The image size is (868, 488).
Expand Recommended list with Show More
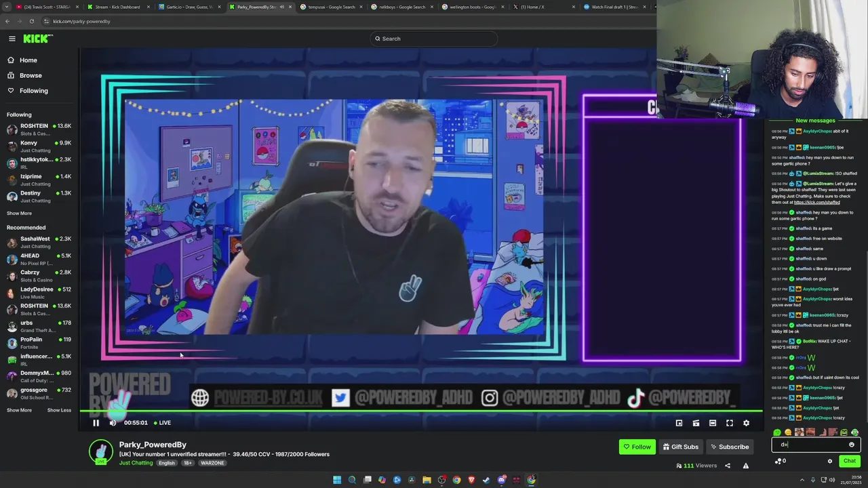pyautogui.click(x=19, y=410)
